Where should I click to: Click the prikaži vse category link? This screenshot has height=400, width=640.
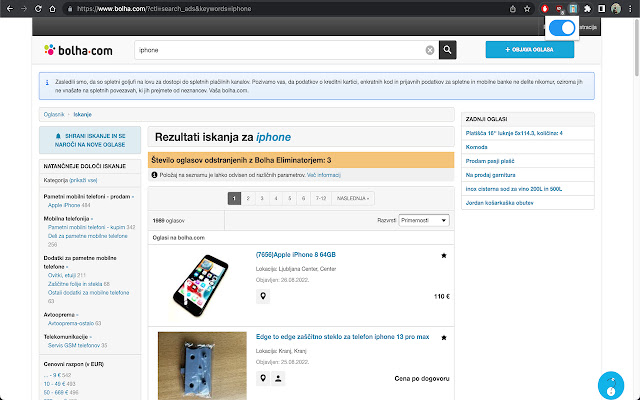(83, 180)
